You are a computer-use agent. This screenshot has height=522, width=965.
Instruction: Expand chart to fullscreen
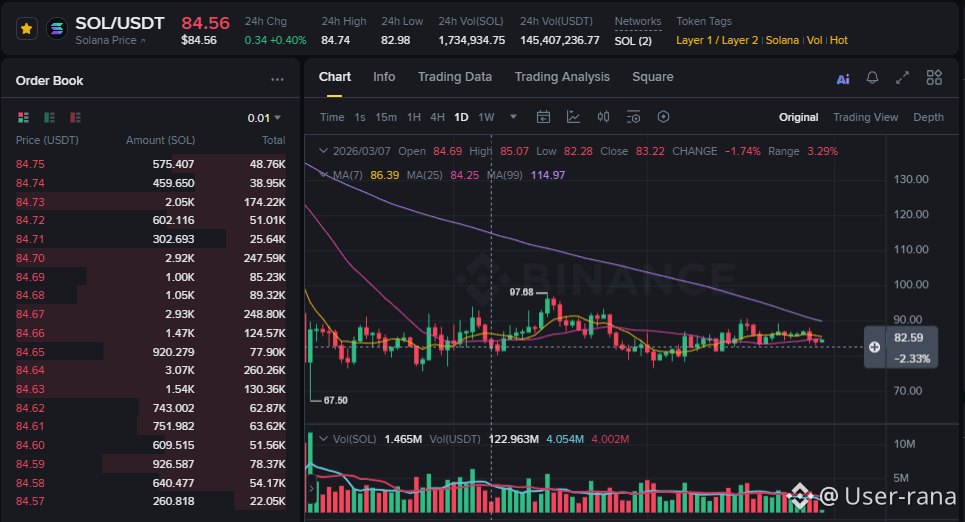coord(902,78)
